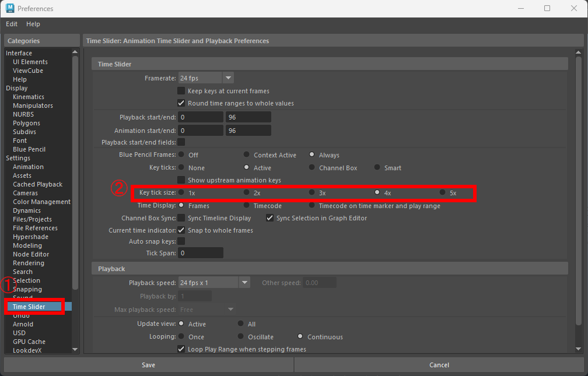
Task: Choose Timecode for Time Display
Action: tap(247, 206)
